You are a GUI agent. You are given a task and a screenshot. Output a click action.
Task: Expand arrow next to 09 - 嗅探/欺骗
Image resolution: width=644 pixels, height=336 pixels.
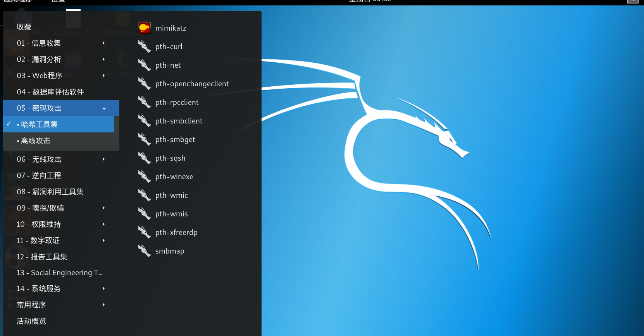pyautogui.click(x=103, y=208)
